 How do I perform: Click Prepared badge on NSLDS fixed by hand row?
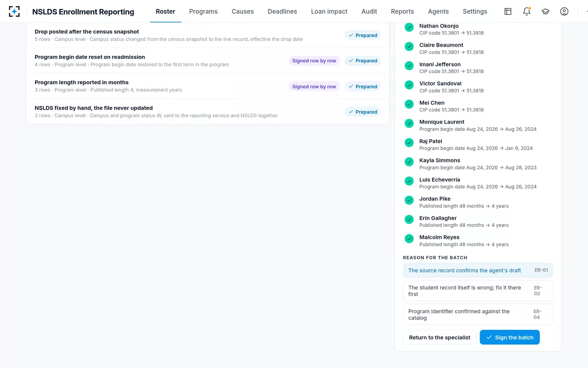[363, 112]
